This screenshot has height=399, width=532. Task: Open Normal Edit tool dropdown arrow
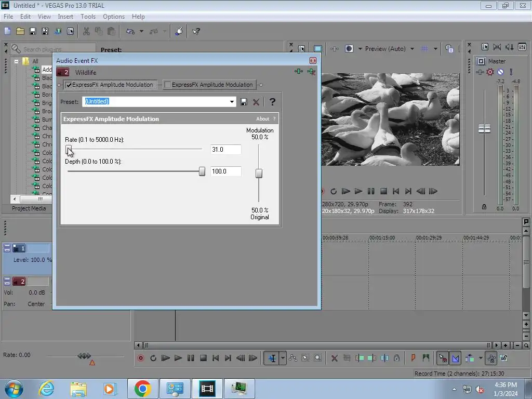[x=283, y=358]
